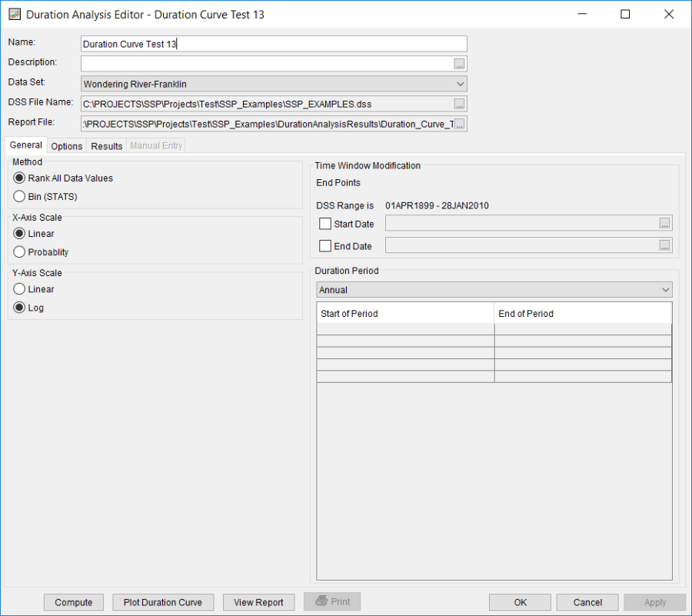Switch to the General tab
The width and height of the screenshot is (692, 616).
25,145
